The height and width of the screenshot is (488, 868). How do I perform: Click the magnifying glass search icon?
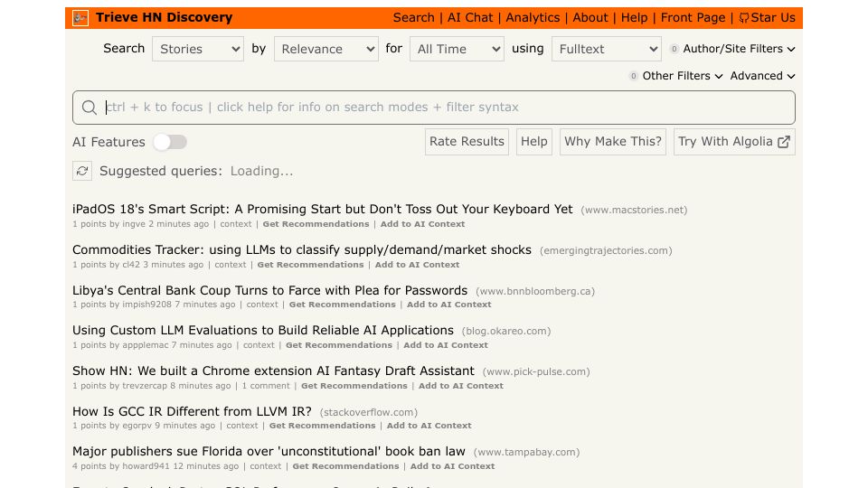(90, 108)
